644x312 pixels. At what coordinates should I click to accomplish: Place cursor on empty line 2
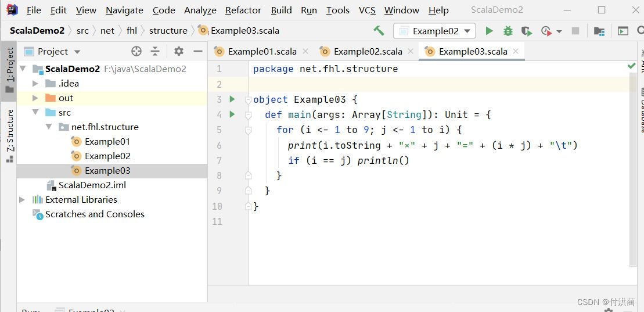(440, 84)
